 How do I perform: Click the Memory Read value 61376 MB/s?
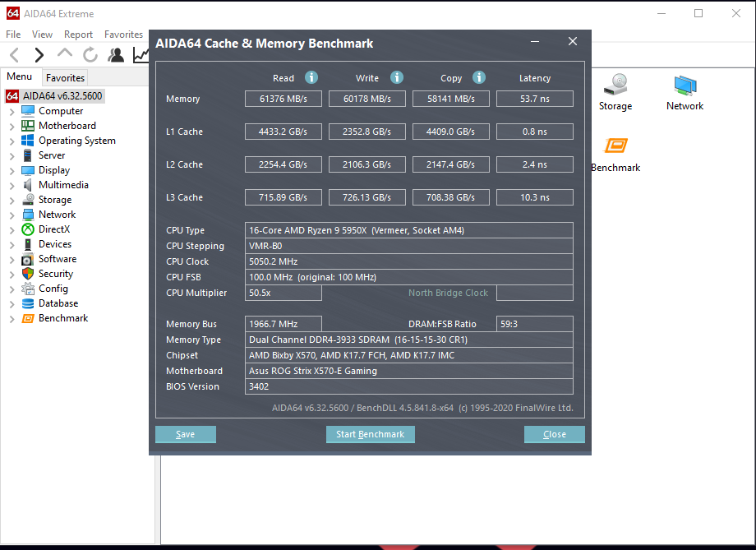click(x=283, y=99)
